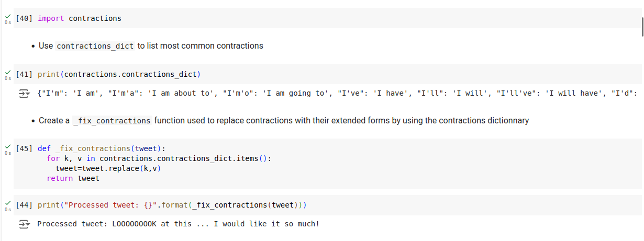
Task: Place cursor on the 'return tweet' line
Action: [x=73, y=178]
